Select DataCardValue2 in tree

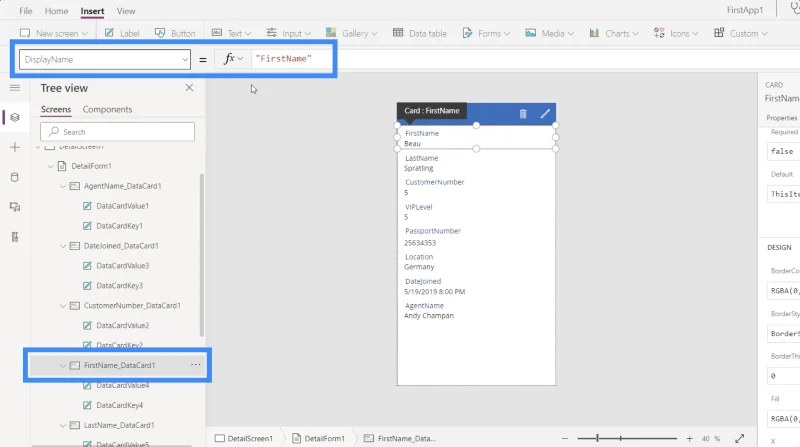(x=122, y=326)
